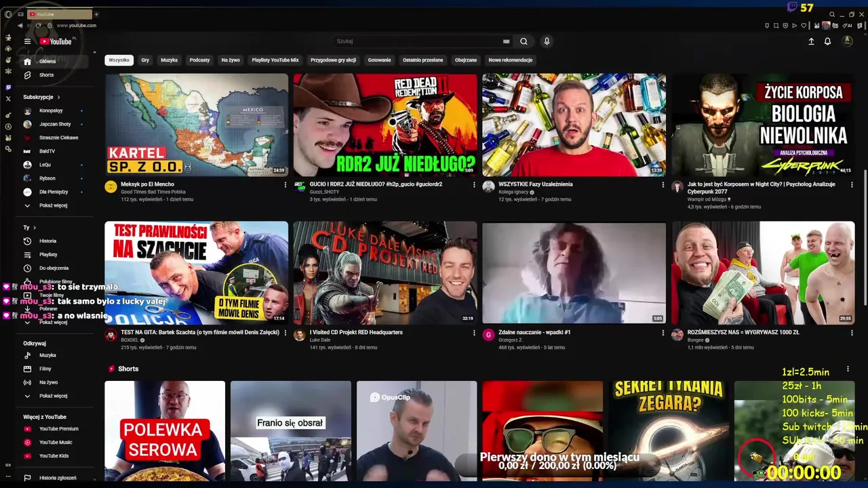Open Opera sidebar history clock
Image resolution: width=868 pixels, height=488 pixels.
[x=8, y=127]
